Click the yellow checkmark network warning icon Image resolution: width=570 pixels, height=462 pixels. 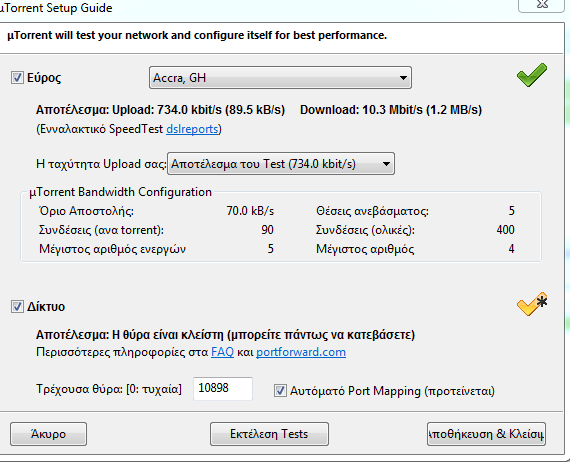click(x=532, y=304)
